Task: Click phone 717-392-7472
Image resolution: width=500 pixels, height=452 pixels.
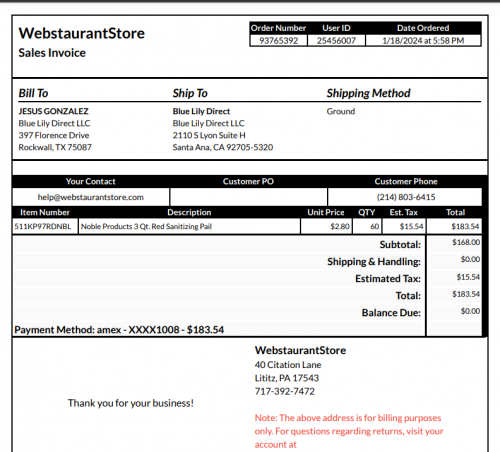Action: [285, 391]
